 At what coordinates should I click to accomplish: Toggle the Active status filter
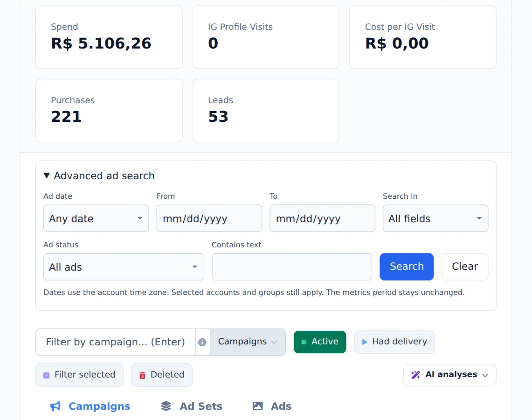tap(320, 342)
